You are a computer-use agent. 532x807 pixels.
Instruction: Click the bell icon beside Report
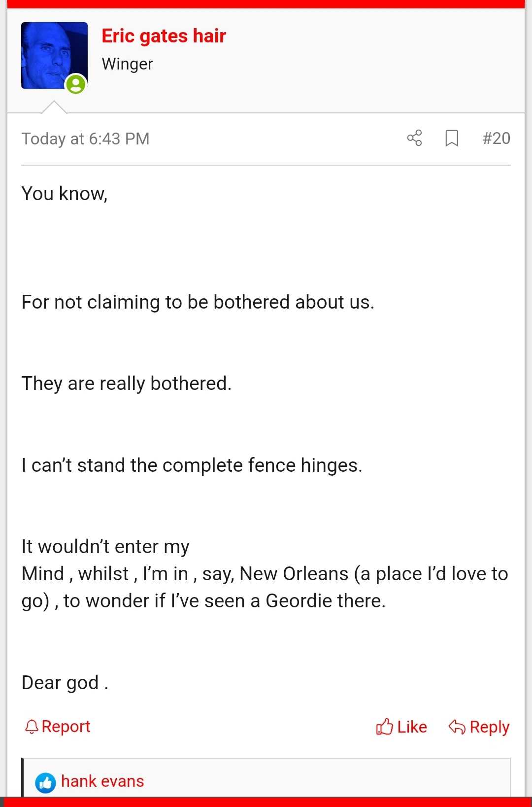click(32, 727)
